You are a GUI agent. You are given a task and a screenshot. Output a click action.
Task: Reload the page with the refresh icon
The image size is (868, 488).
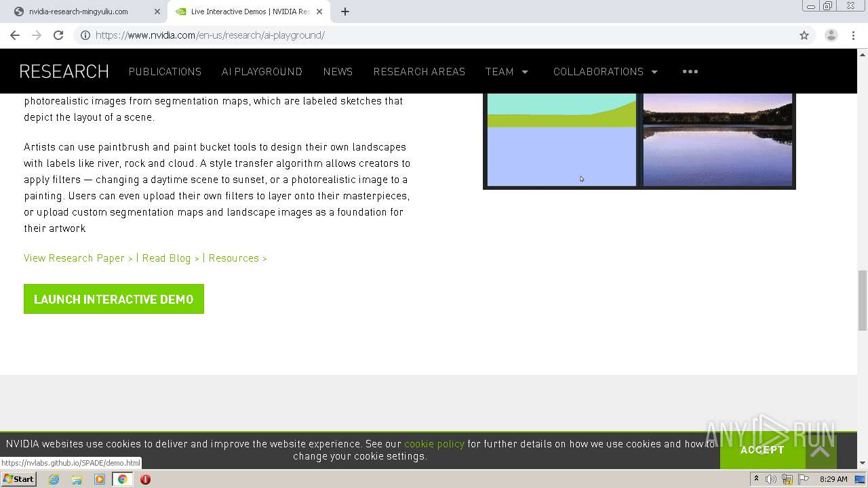click(x=58, y=35)
